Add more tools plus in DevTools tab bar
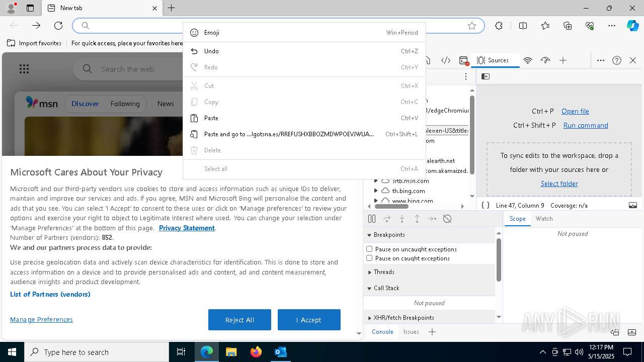 click(563, 60)
